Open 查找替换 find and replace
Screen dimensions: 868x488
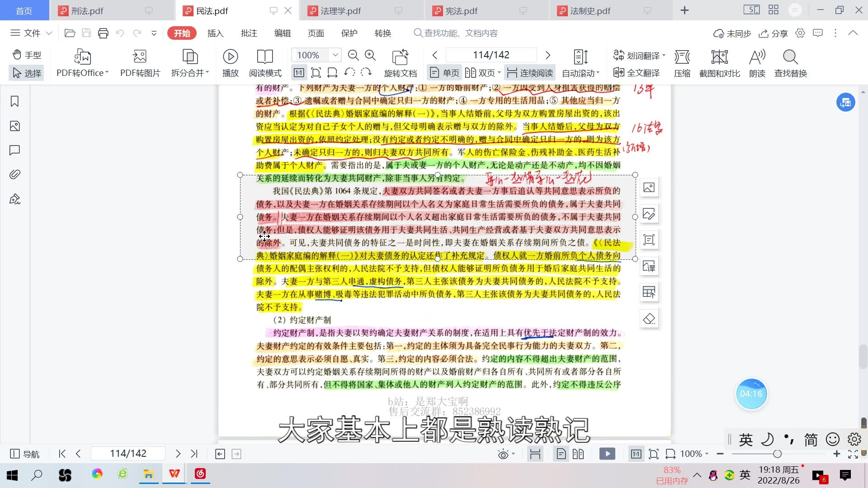[790, 63]
